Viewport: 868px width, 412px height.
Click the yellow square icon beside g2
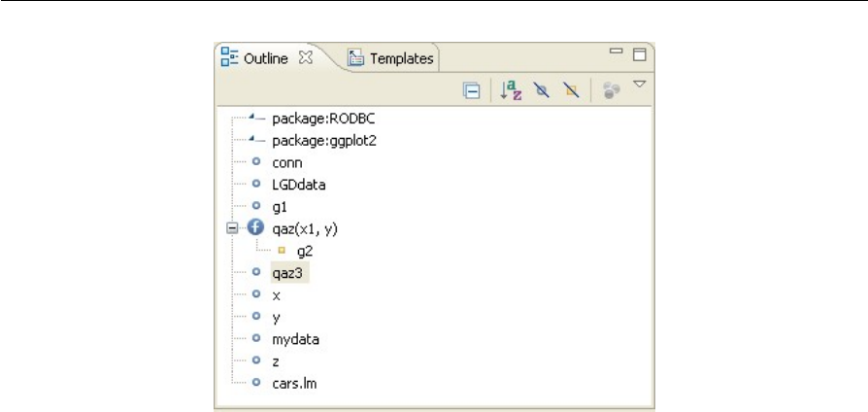pyautogui.click(x=282, y=251)
